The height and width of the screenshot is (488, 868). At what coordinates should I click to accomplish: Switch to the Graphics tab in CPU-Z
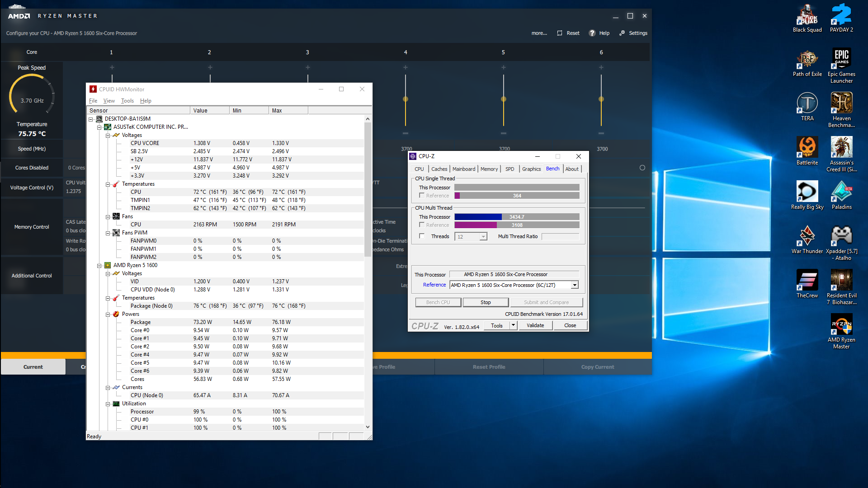[x=531, y=169]
